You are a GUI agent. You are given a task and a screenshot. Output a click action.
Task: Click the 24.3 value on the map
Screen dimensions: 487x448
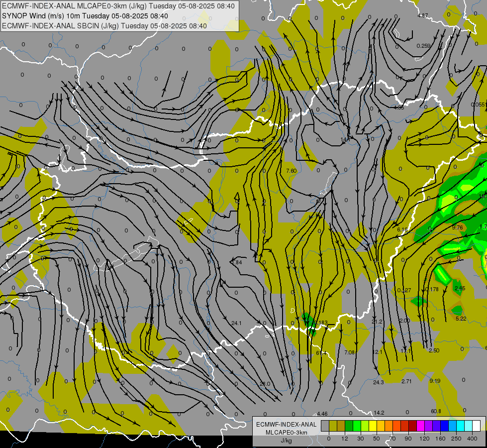[x=378, y=382]
